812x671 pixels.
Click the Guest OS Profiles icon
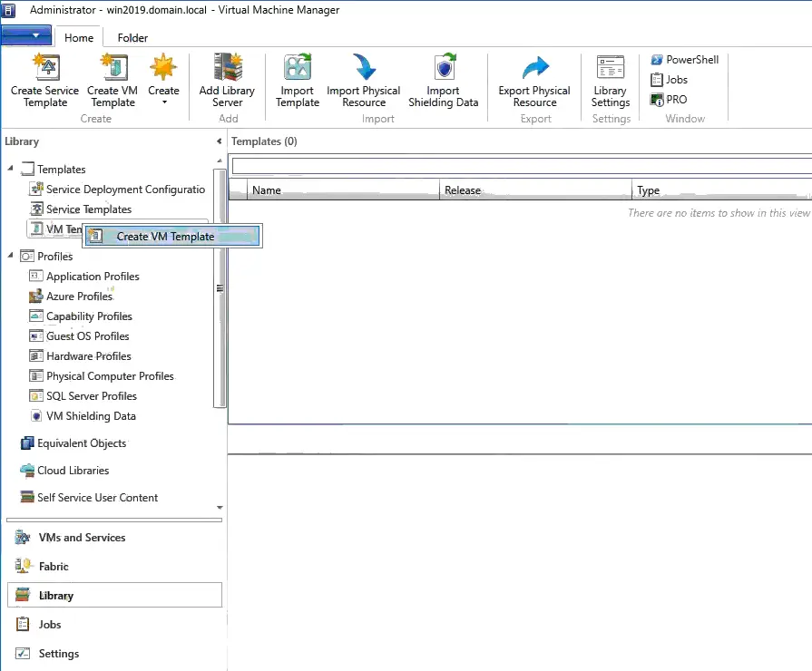pos(36,336)
